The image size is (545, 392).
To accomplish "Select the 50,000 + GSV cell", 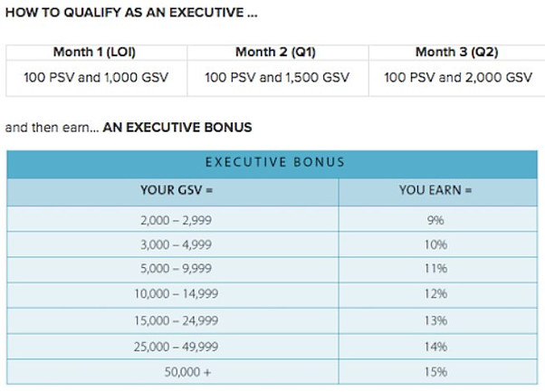I will coord(173,372).
